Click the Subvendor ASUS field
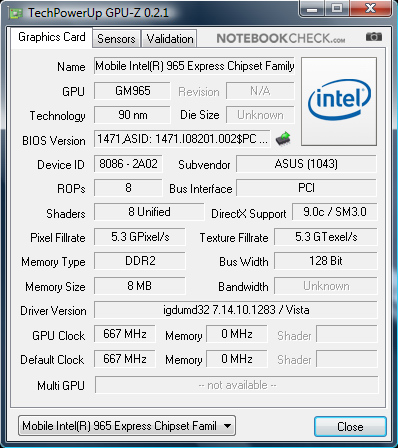This screenshot has height=448, width=398. click(x=306, y=164)
